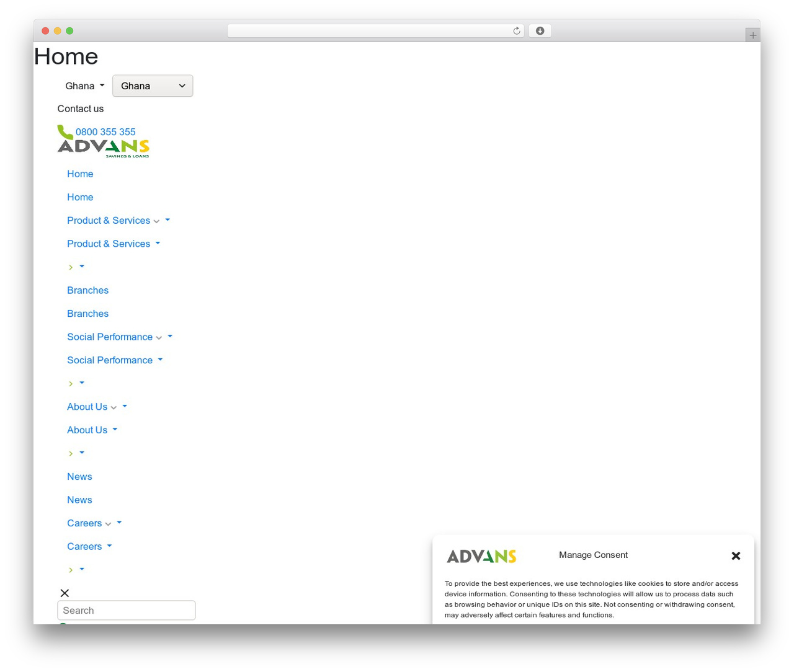This screenshot has height=672, width=794.
Task: Open the first Home menu link
Action: (80, 174)
